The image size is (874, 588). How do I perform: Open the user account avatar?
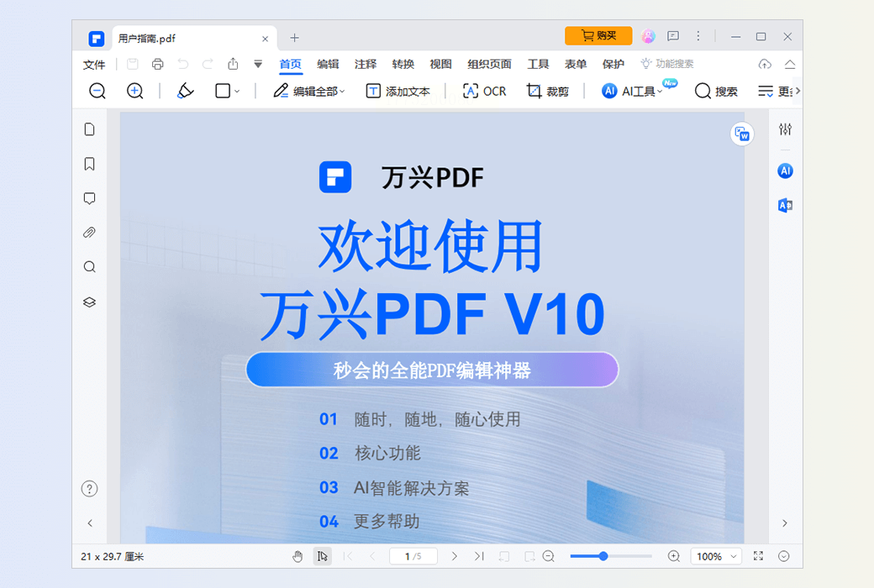pos(648,36)
